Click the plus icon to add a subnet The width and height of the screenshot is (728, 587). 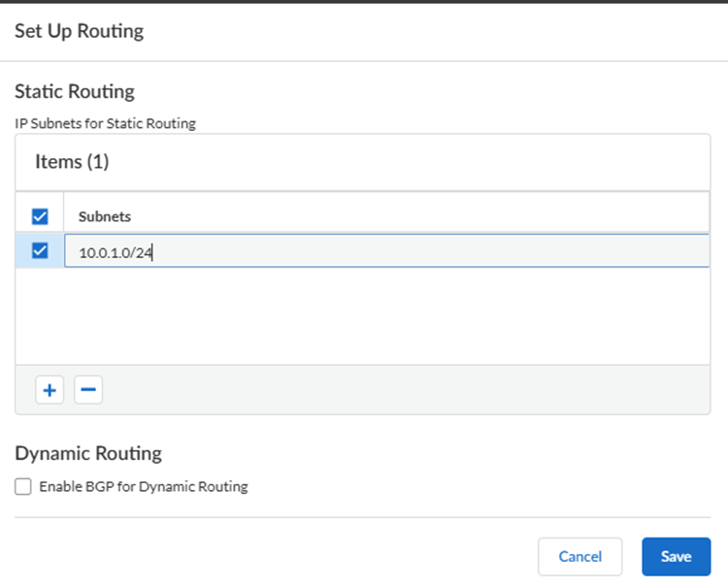tap(49, 390)
